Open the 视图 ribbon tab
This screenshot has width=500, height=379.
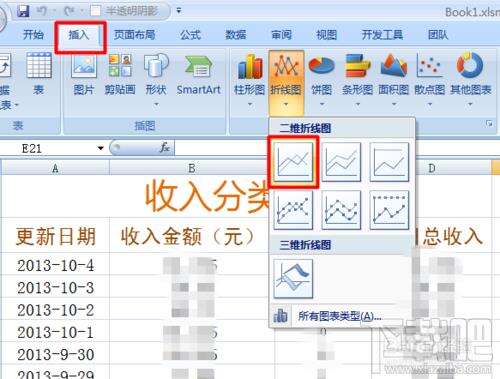pos(327,35)
